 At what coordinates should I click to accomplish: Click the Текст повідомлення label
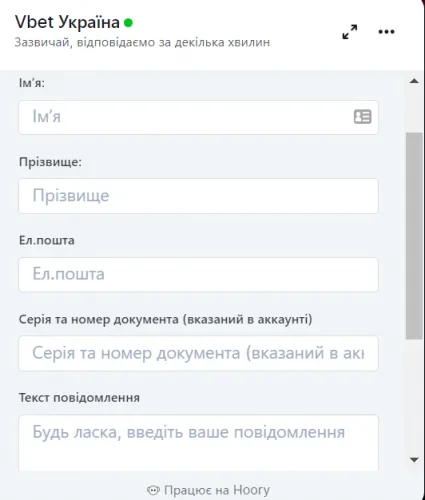coord(79,398)
